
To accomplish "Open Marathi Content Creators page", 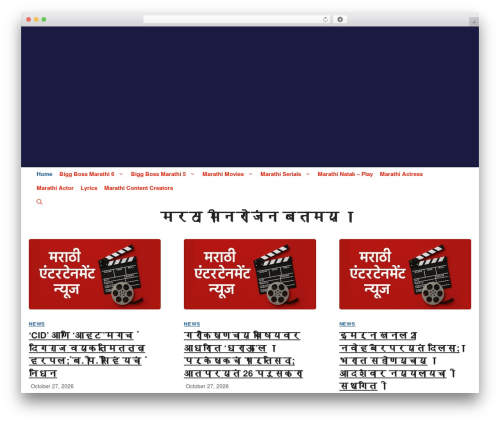I will point(138,188).
